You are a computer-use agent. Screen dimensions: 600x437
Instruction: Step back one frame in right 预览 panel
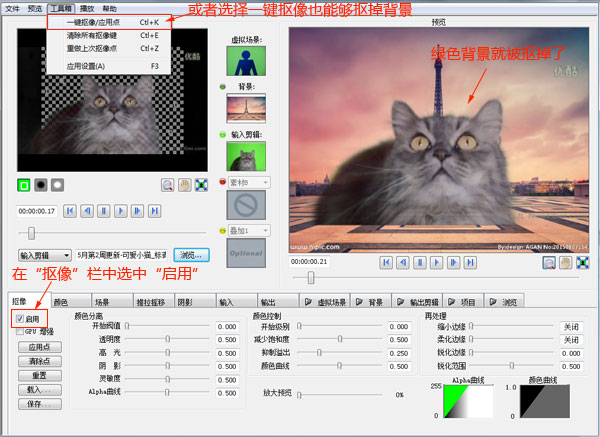[403, 263]
